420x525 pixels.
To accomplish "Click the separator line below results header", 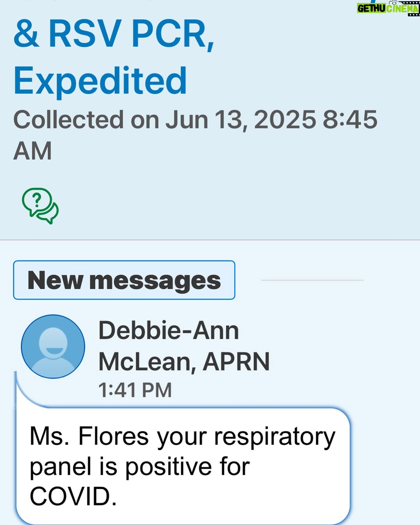I will click(210, 240).
